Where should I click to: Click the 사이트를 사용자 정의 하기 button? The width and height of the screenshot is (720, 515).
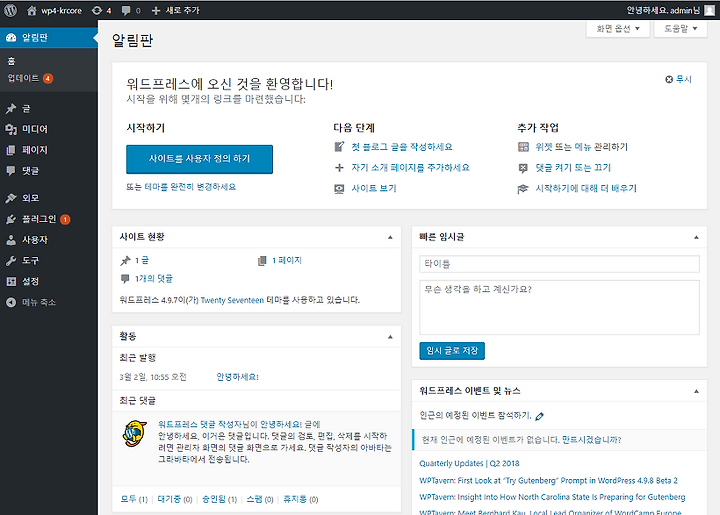[199, 159]
